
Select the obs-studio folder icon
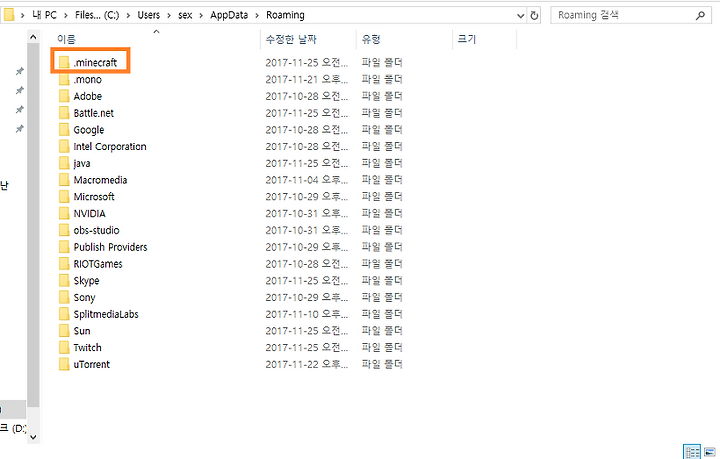point(64,230)
